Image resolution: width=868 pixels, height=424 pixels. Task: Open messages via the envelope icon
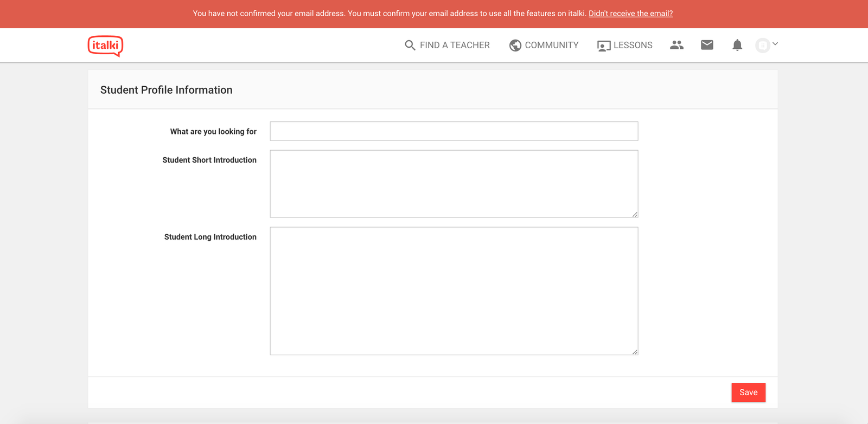(707, 45)
